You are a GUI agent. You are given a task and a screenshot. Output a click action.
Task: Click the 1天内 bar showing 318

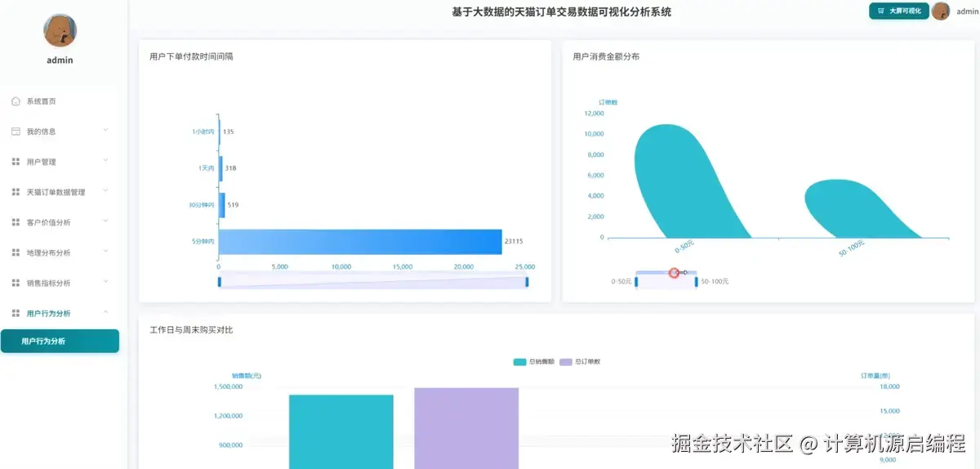click(220, 168)
